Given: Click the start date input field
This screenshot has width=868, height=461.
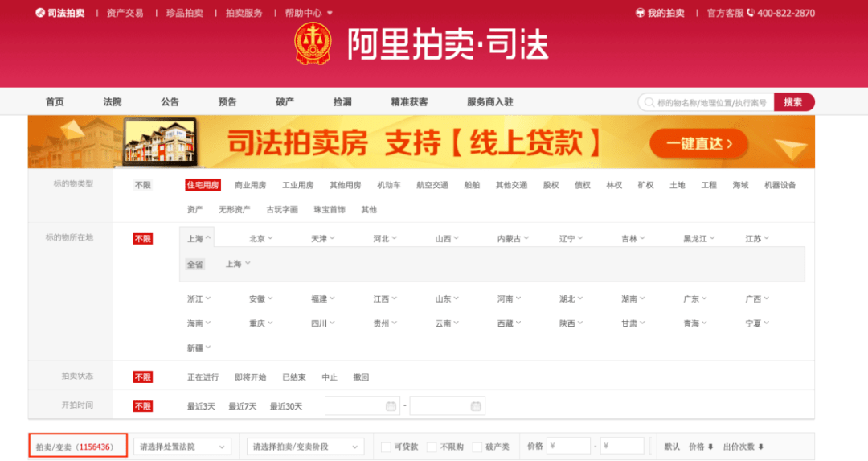Looking at the screenshot, I should [362, 406].
